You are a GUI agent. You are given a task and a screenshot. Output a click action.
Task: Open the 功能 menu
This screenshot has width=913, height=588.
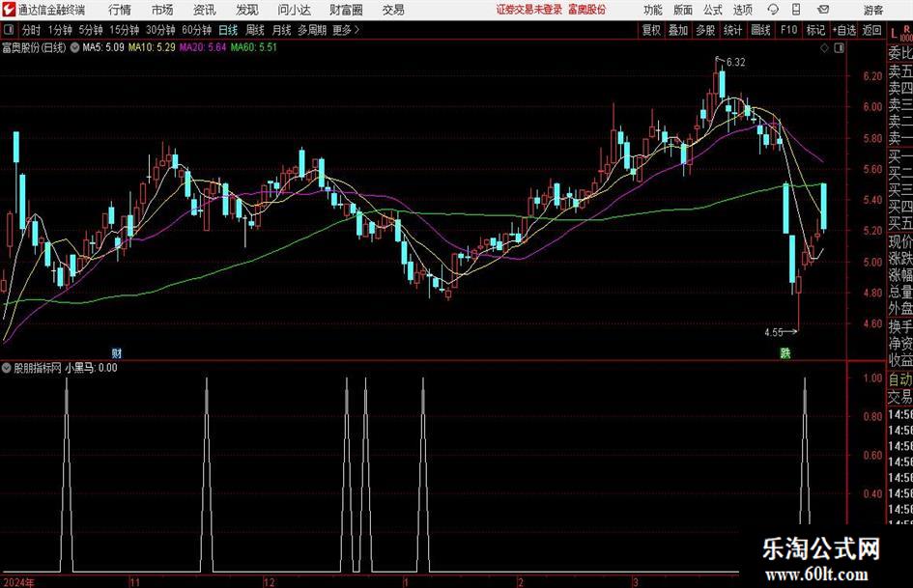pos(653,10)
